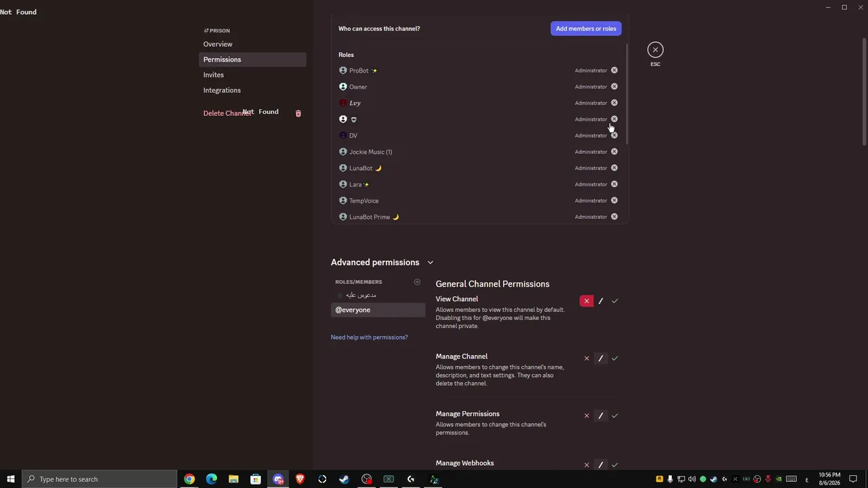
Task: Click the microphone tray icon
Action: click(x=670, y=479)
